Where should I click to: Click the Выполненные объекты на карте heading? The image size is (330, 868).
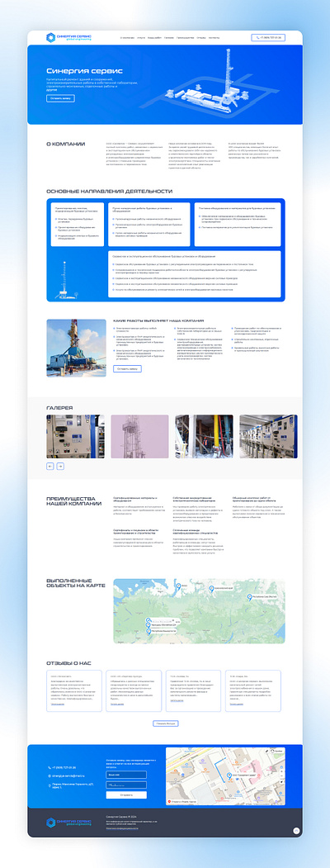pos(76,583)
